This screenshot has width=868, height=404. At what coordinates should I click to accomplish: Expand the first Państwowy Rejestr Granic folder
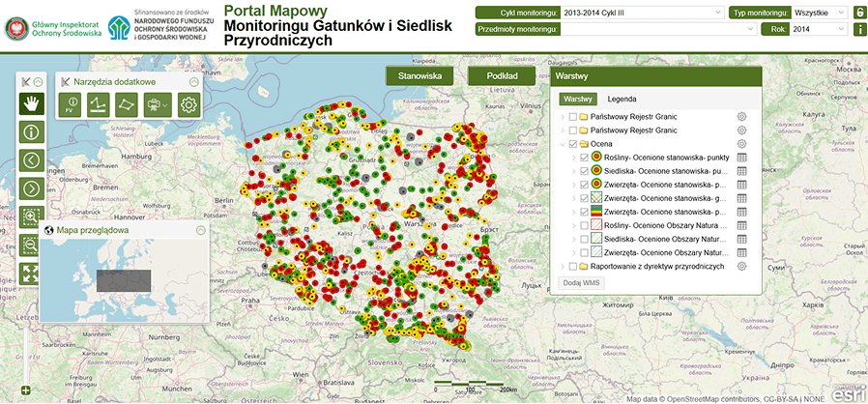click(x=563, y=117)
